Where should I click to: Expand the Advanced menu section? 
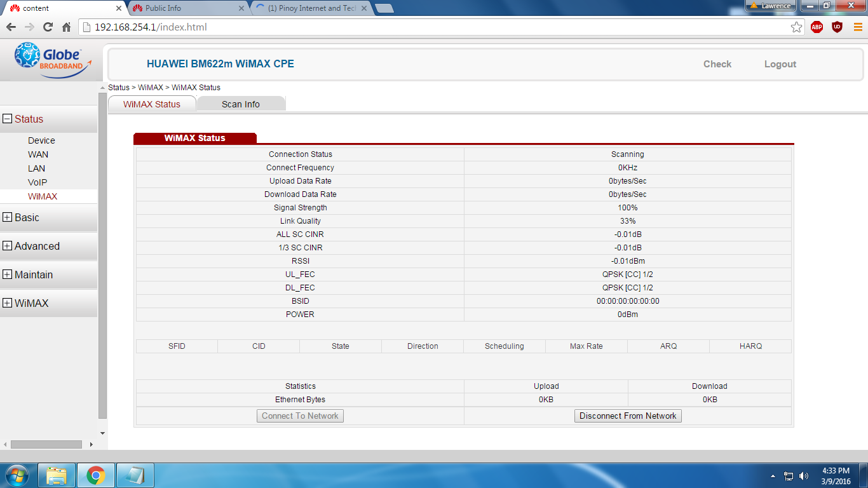(8, 246)
